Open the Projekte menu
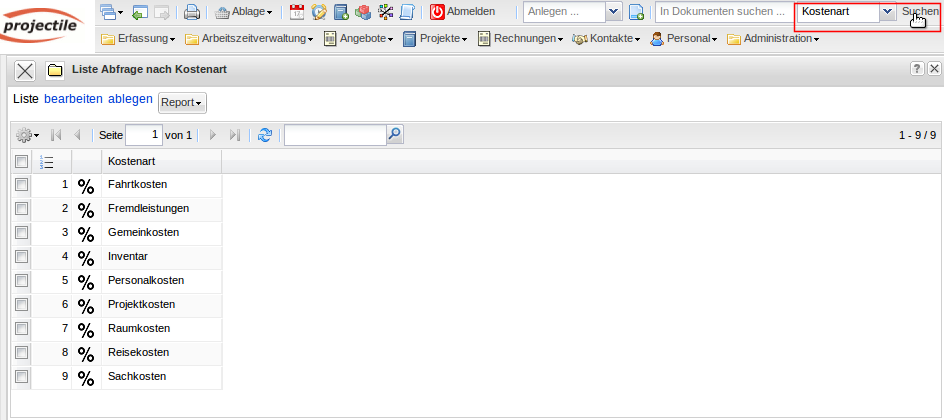 tap(435, 39)
